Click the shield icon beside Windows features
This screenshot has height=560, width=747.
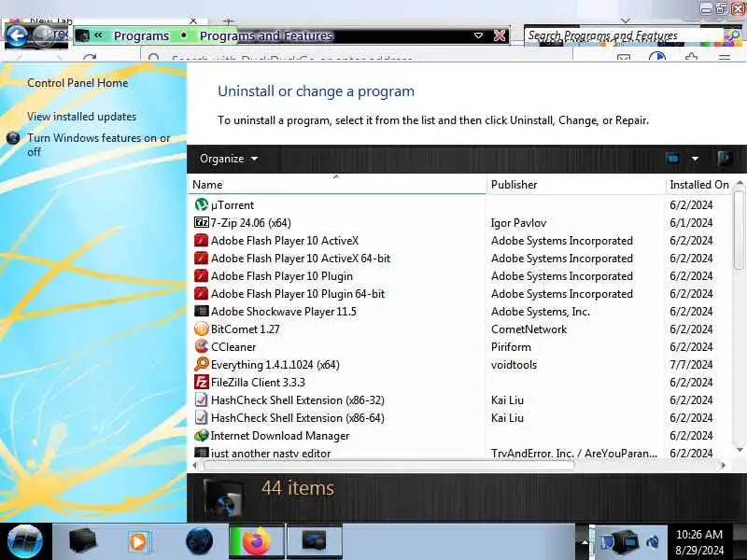click(13, 138)
